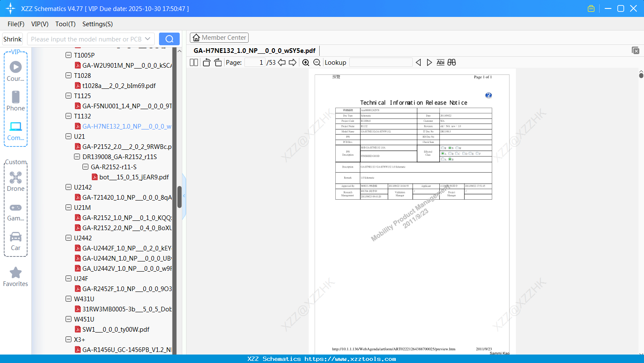Collapse the X3+ folder
644x363 pixels.
coord(69,339)
